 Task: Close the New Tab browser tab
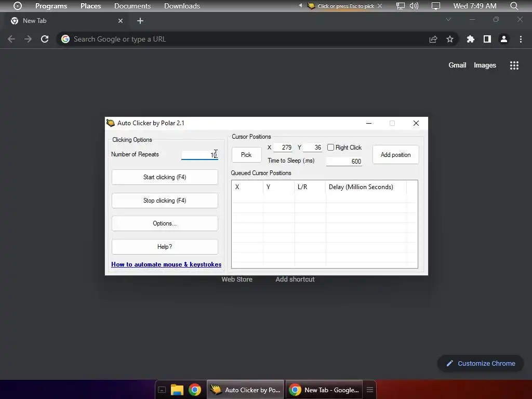click(121, 21)
